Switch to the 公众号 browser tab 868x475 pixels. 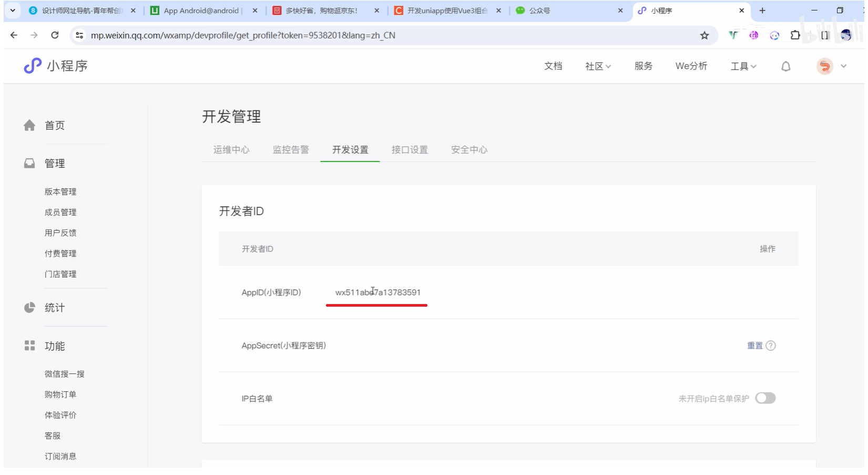click(569, 11)
